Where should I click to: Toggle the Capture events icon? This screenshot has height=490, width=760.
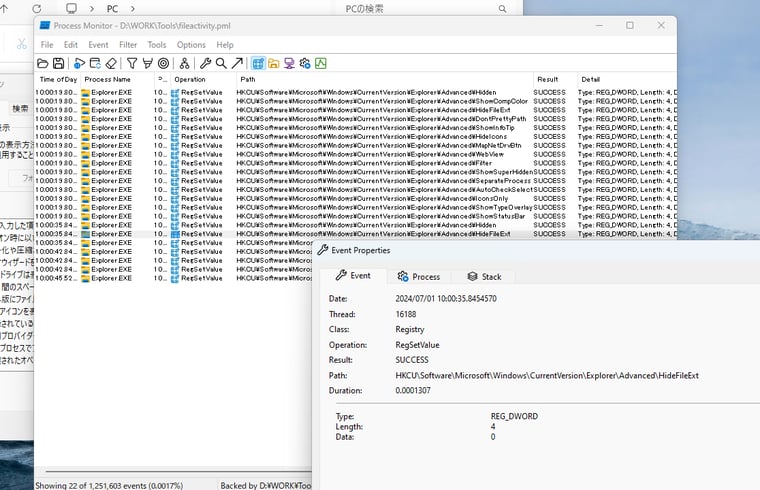coord(79,63)
